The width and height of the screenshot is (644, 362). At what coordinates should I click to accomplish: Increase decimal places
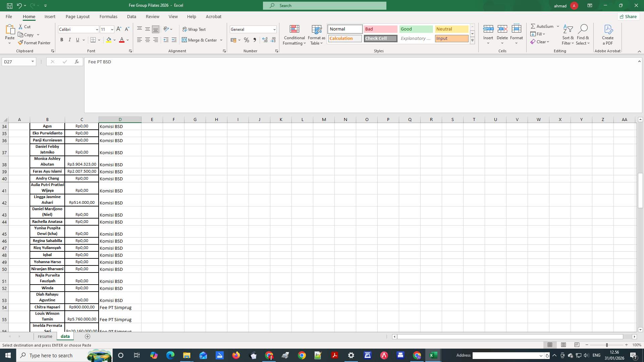coord(265,40)
